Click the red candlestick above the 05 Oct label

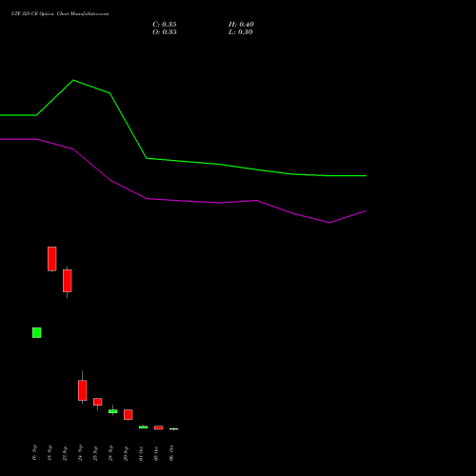[159, 427]
